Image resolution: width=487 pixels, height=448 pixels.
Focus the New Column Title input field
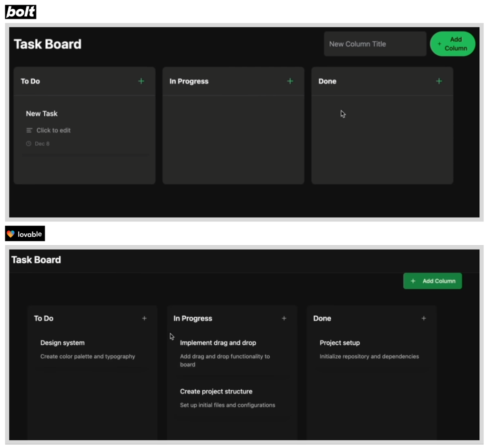(x=375, y=44)
